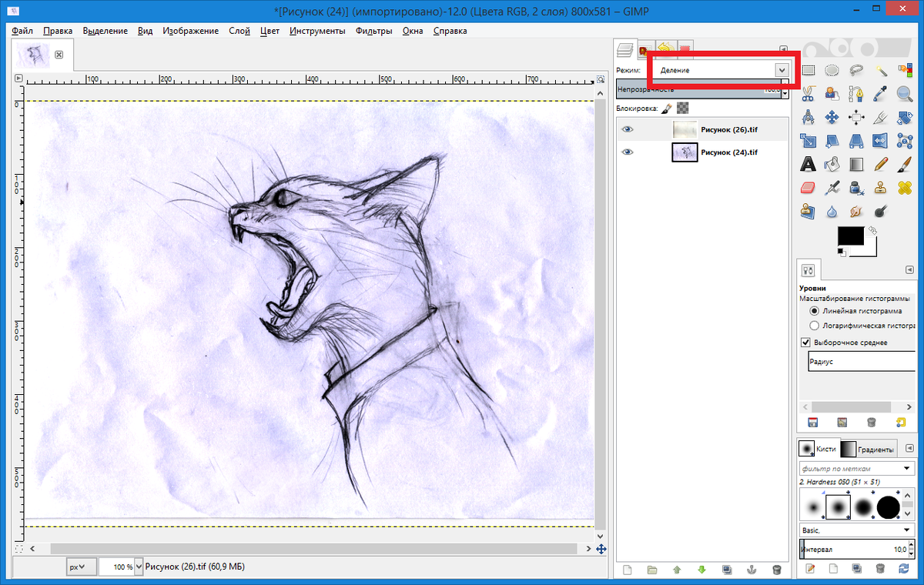Select the Rectangle Select tool

tap(808, 70)
